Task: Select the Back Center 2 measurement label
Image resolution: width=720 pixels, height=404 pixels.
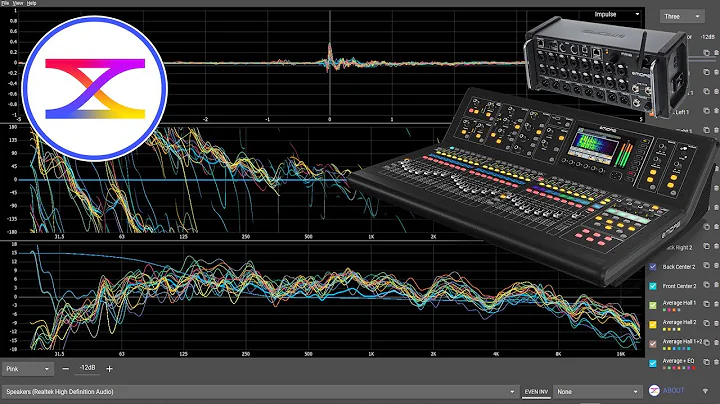Action: pos(679,267)
